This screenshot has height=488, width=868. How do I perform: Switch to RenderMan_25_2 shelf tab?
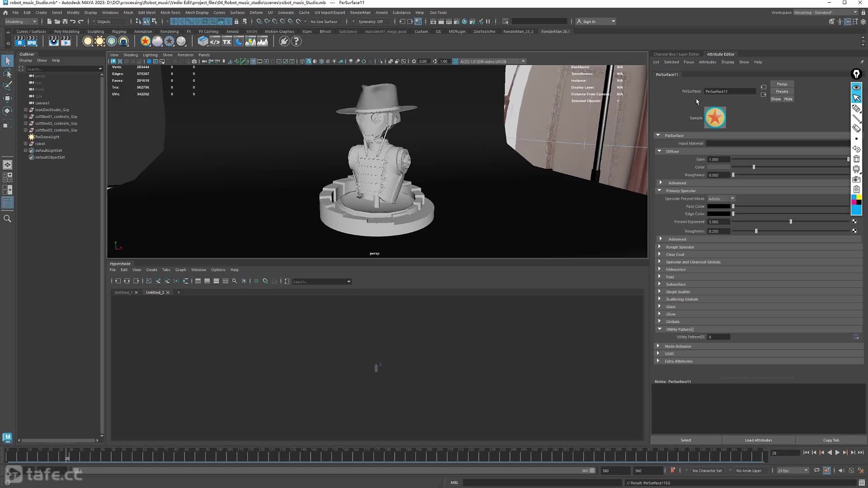[x=518, y=32]
